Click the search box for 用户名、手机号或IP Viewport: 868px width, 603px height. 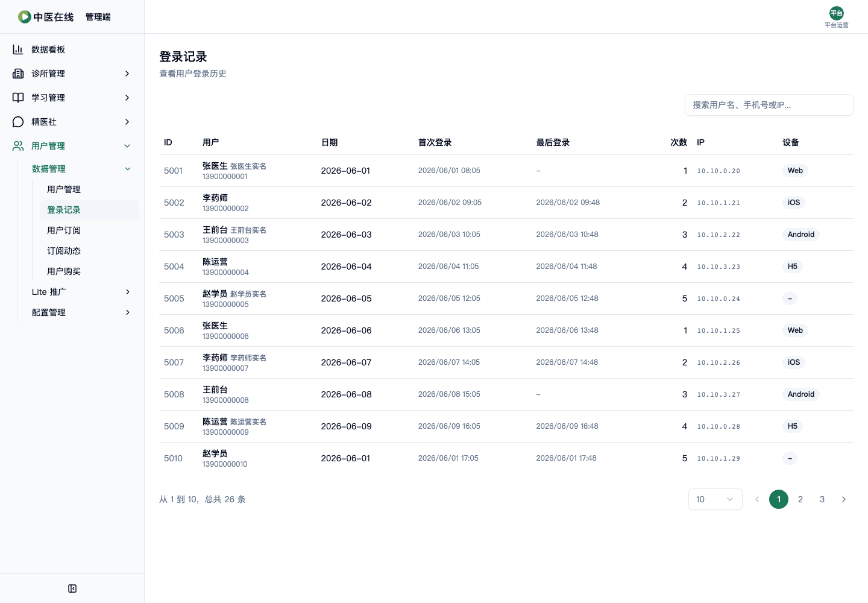click(x=769, y=105)
